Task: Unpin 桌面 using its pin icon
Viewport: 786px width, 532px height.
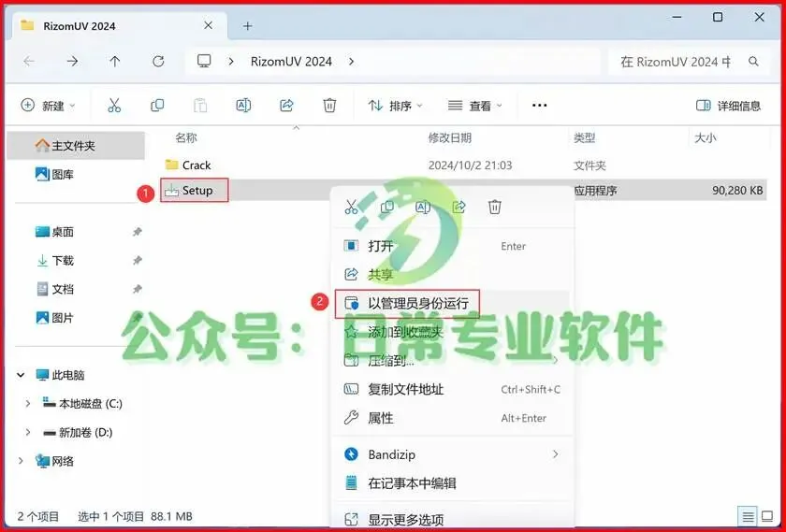Action: 137,232
